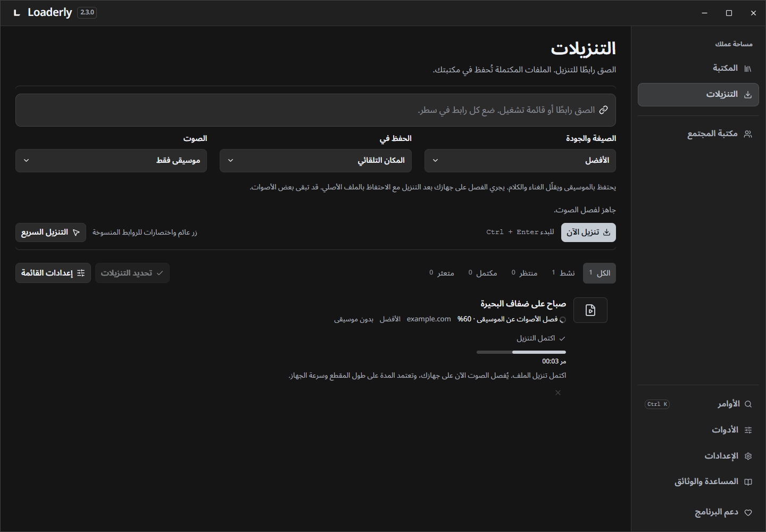Screen dimensions: 766x532
Task: Click the 00:03 elapsed time text
Action: click(x=551, y=361)
